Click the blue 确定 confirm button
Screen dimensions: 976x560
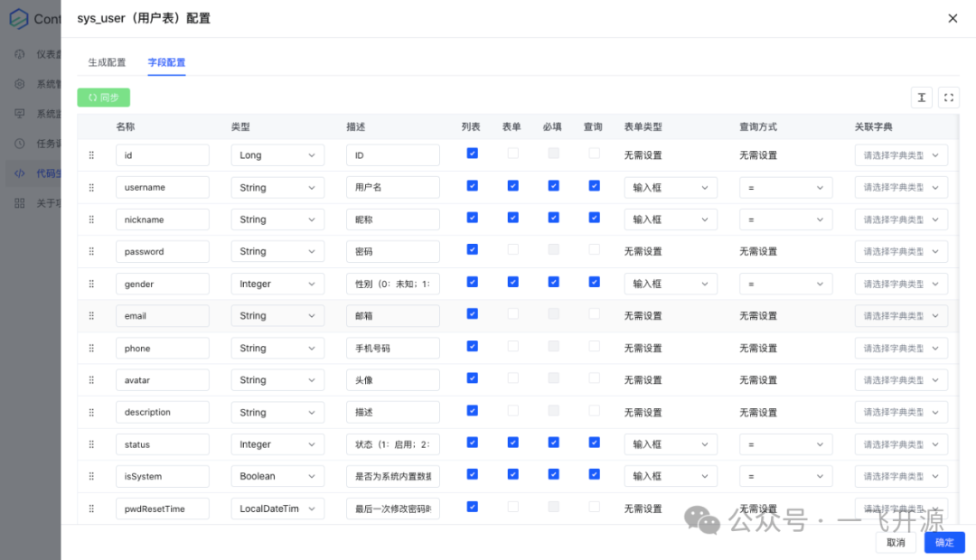coord(943,542)
